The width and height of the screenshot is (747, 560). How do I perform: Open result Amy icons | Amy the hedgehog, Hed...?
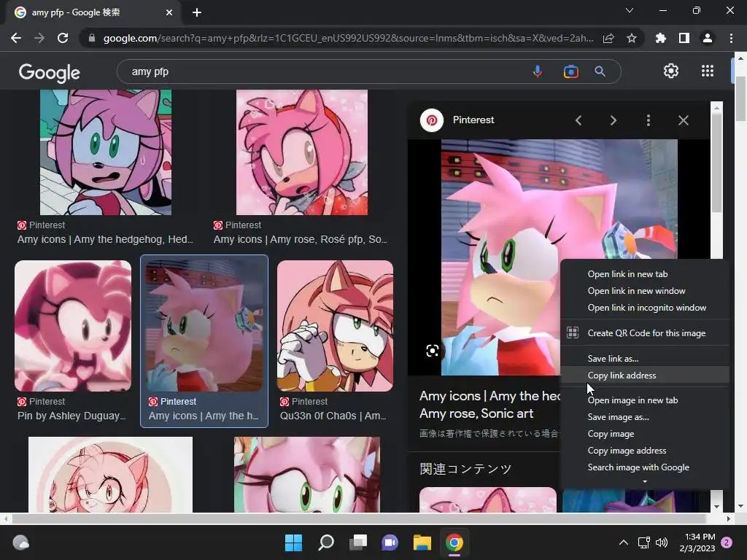[105, 239]
